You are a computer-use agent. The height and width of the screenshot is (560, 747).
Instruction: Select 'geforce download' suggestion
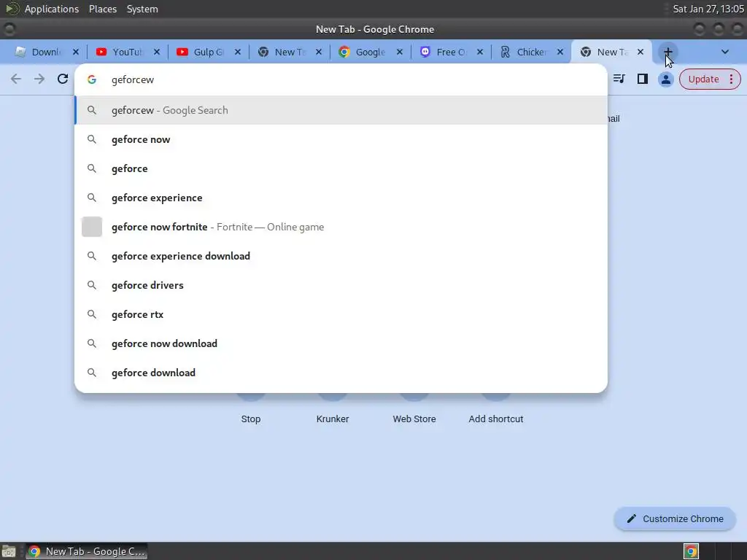tap(341, 373)
